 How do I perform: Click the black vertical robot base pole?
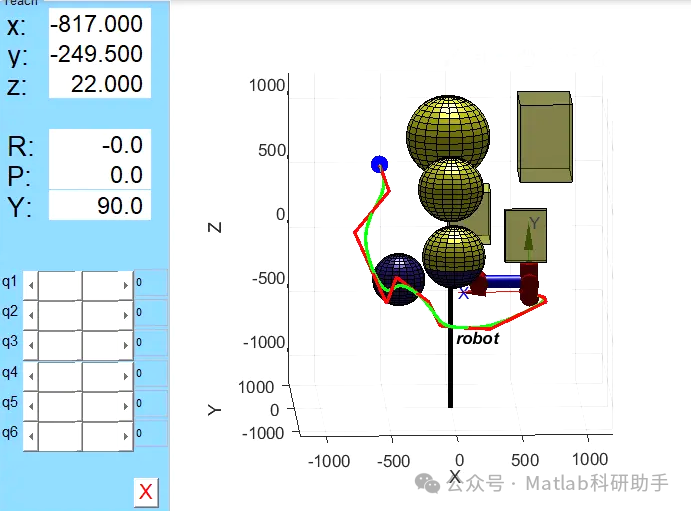[x=450, y=347]
